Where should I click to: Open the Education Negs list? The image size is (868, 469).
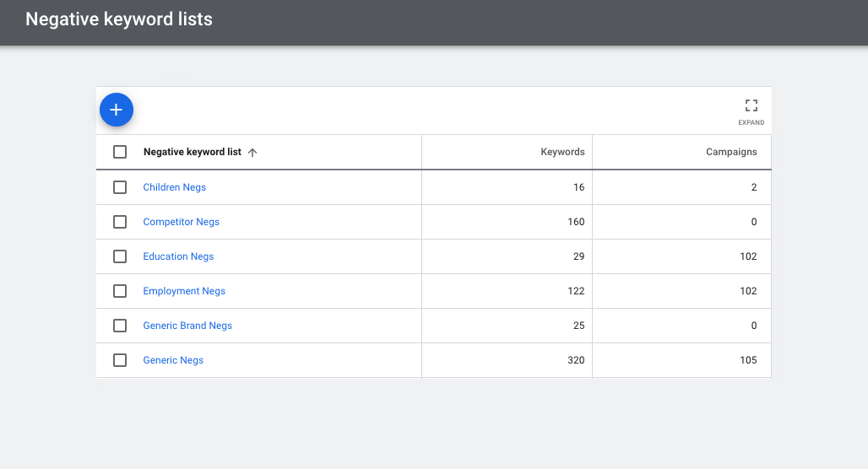click(178, 256)
